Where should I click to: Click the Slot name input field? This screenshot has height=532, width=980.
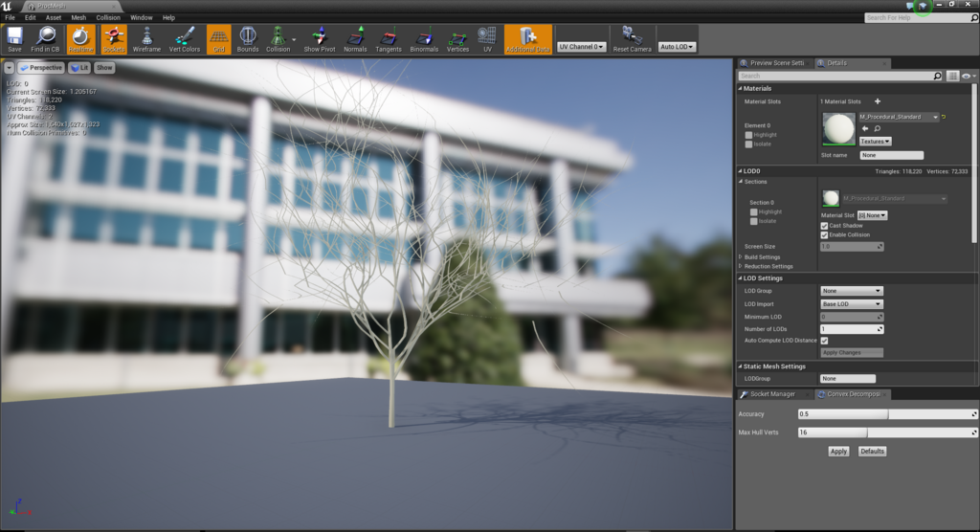891,155
